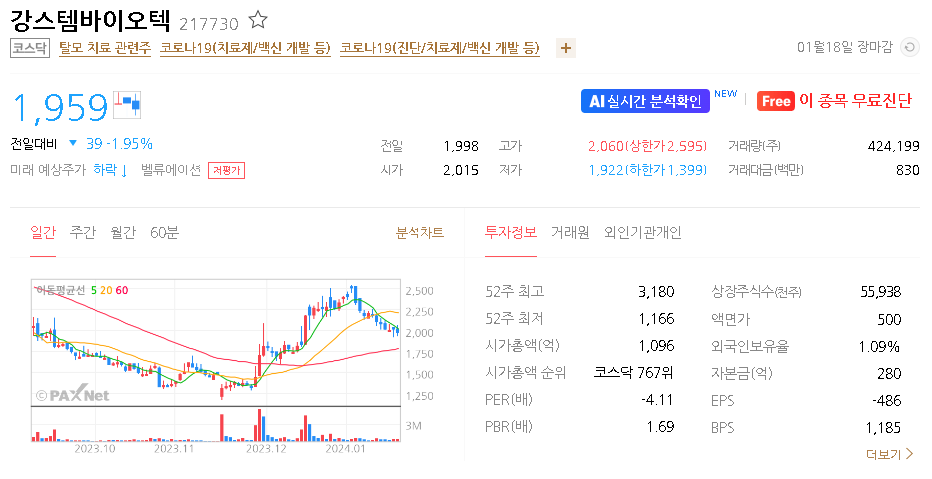Click the 하락 expected price indicator
The image size is (932, 479).
click(x=110, y=170)
